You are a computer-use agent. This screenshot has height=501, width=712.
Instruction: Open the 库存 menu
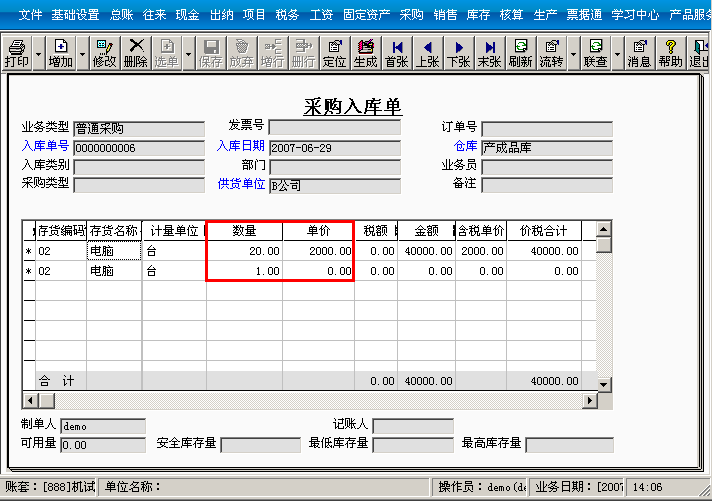coord(479,15)
